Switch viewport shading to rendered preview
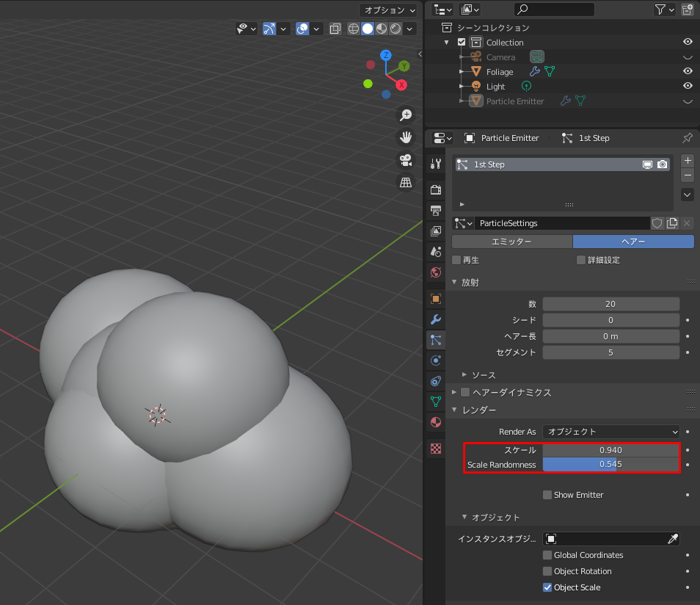 coord(397,29)
